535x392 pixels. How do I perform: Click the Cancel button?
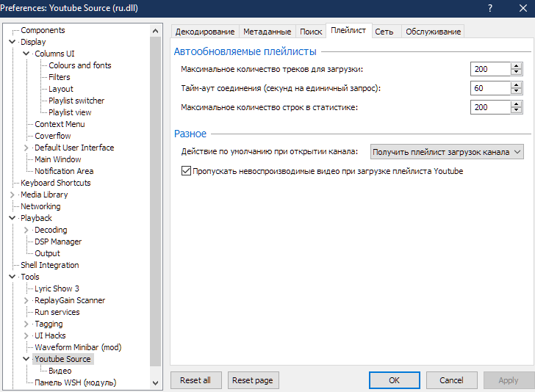pyautogui.click(x=451, y=380)
